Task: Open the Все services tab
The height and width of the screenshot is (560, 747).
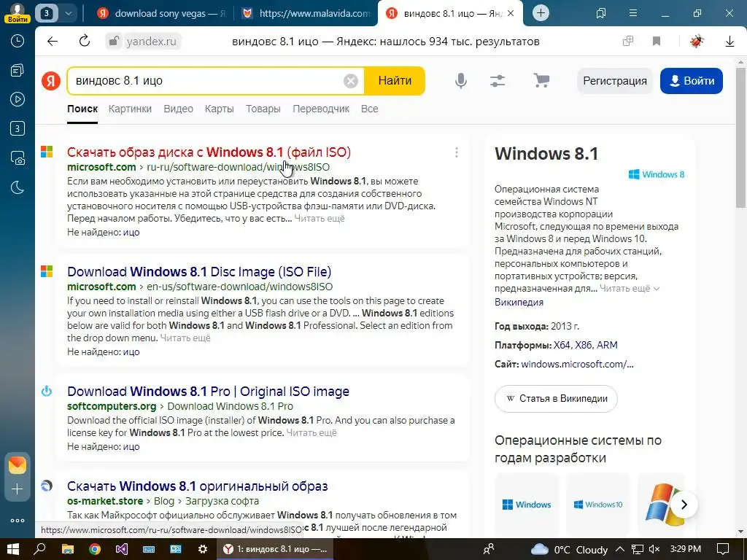Action: point(370,109)
